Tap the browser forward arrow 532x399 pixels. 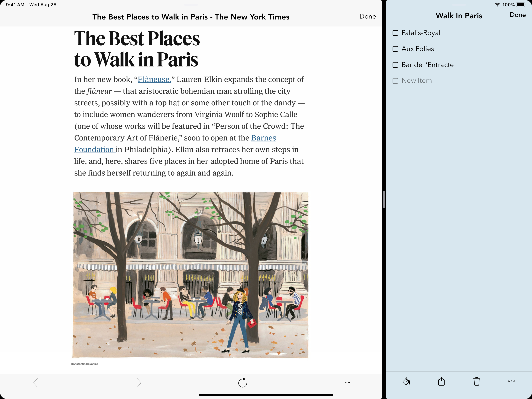[139, 383]
